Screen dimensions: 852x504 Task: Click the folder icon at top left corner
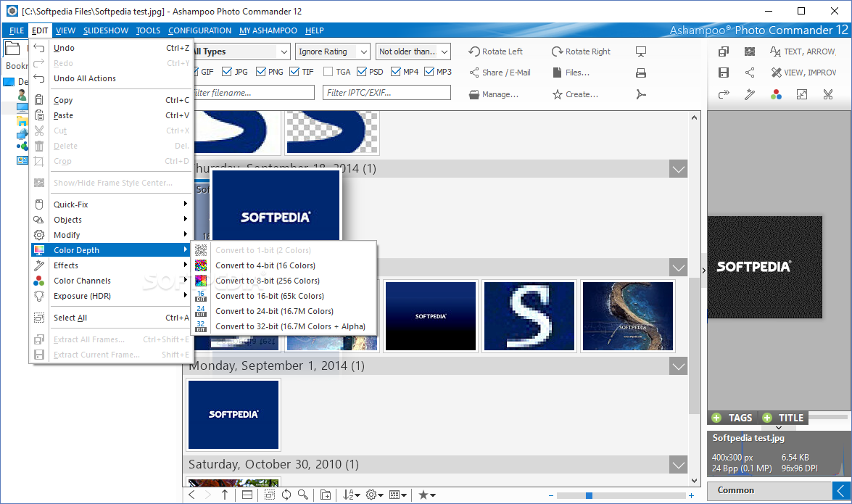(x=12, y=49)
